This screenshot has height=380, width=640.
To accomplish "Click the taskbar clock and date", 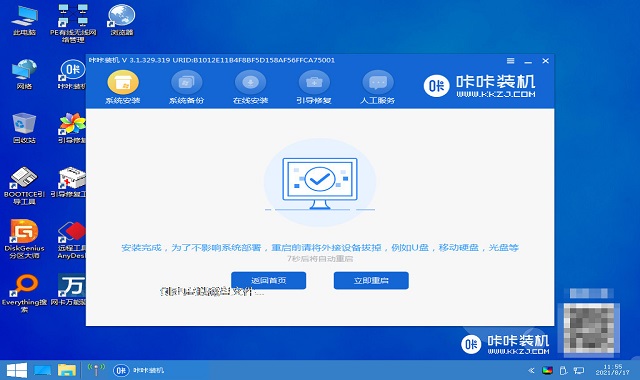I will (x=612, y=370).
